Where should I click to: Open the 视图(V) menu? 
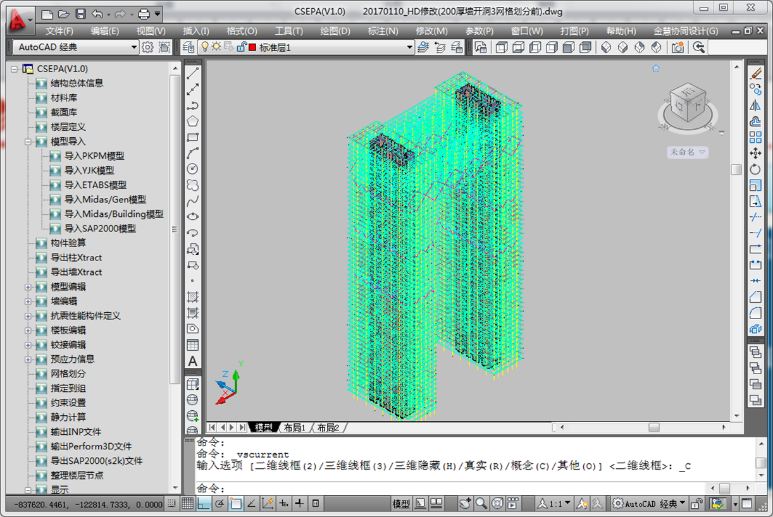click(x=151, y=31)
